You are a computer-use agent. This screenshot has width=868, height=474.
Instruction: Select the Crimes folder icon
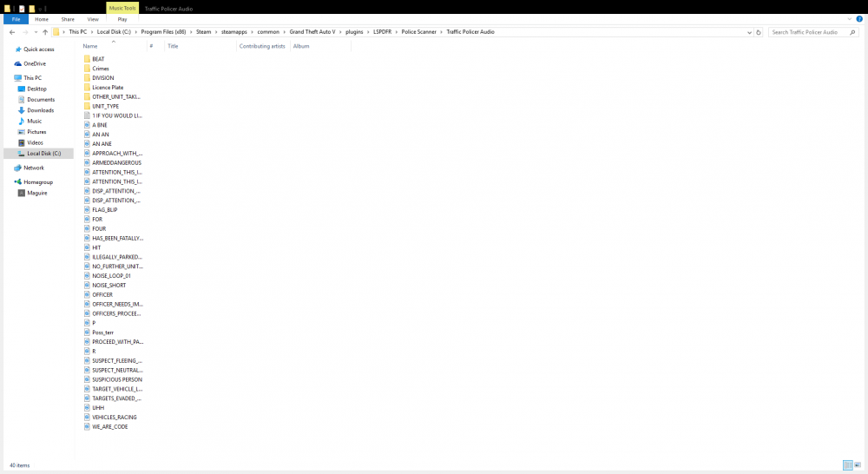tap(87, 68)
